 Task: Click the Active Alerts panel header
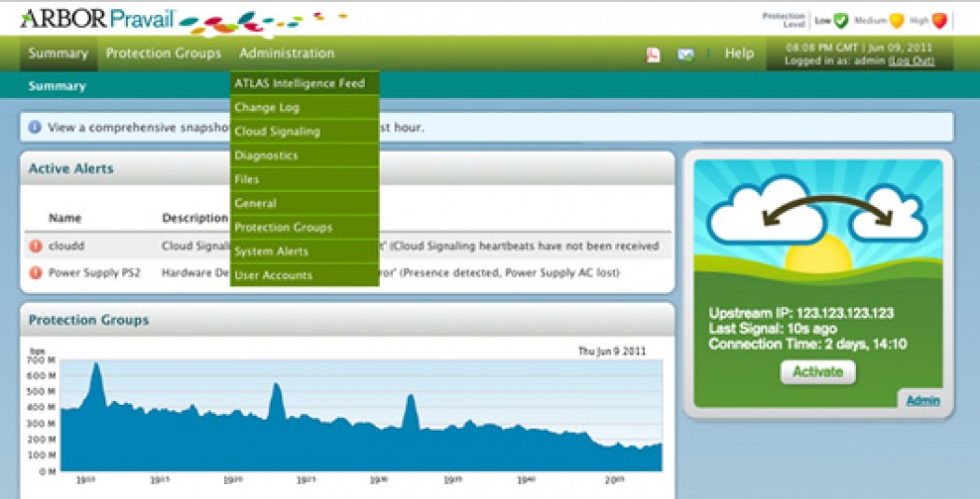tap(347, 169)
